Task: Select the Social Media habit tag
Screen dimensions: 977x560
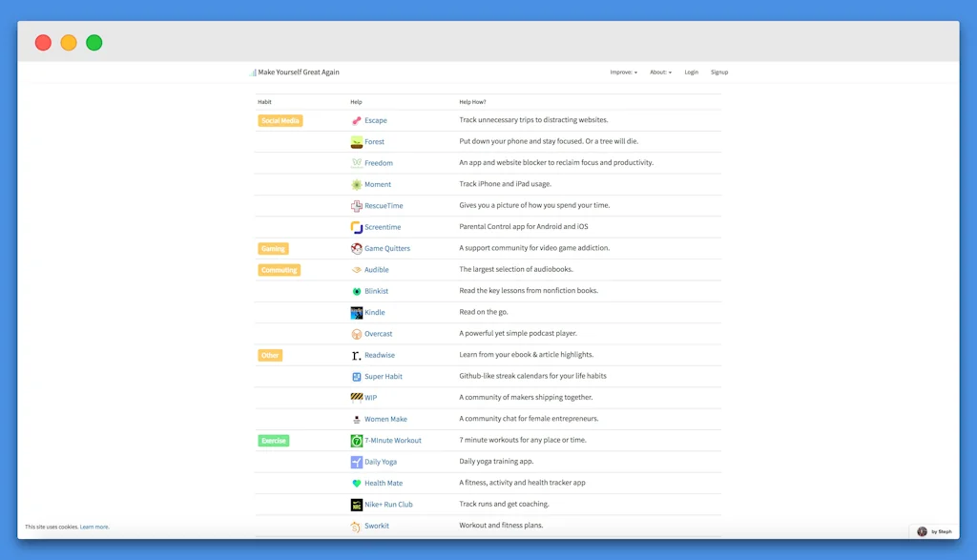Action: pos(281,121)
